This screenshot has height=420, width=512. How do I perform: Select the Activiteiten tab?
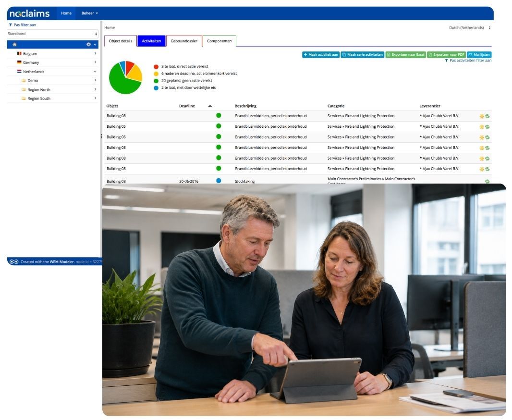[151, 41]
